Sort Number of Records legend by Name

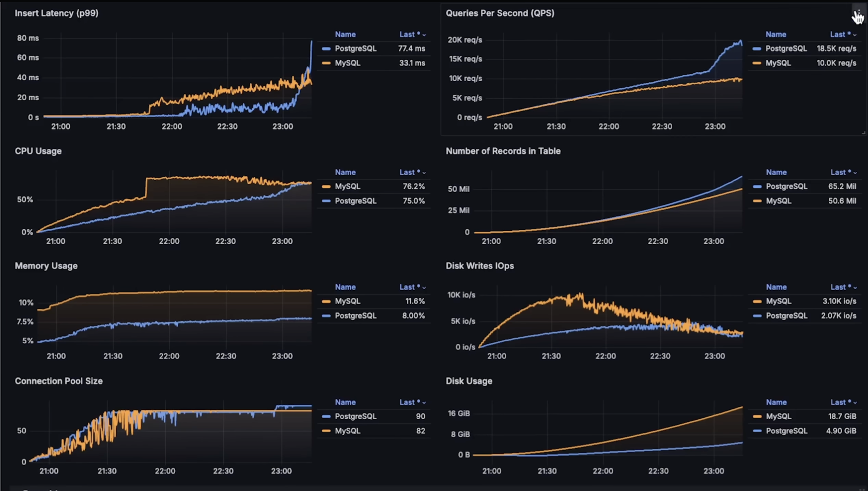point(776,172)
